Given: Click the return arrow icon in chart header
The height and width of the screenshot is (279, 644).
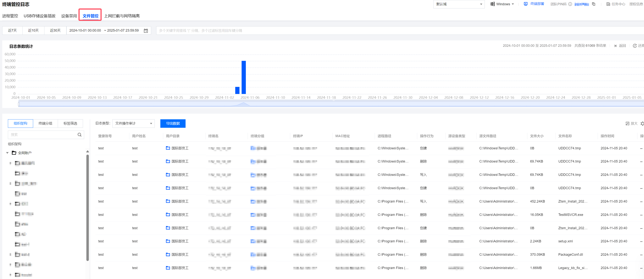Looking at the screenshot, I should [x=615, y=46].
